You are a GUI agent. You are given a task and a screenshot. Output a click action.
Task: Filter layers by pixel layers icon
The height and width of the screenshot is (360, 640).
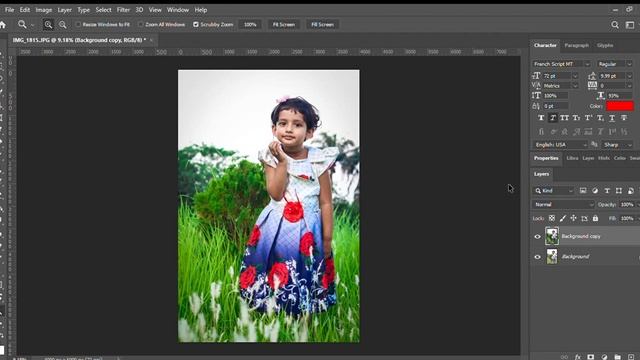[x=583, y=191]
